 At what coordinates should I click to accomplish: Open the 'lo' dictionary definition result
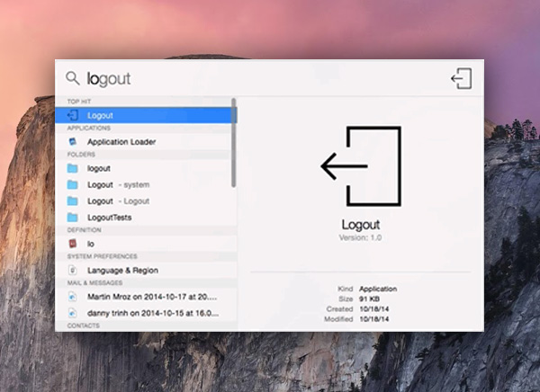pos(146,244)
